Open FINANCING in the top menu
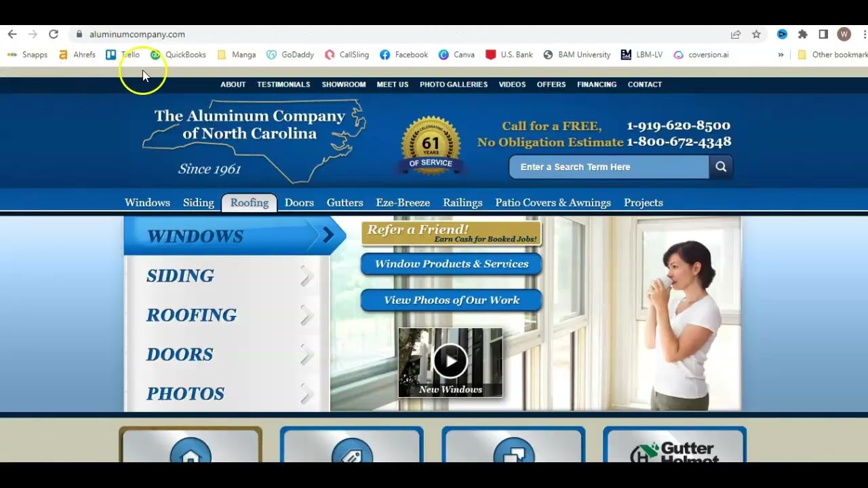This screenshot has height=488, width=868. (597, 84)
